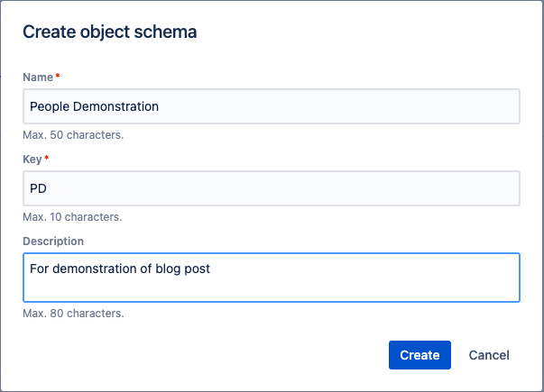544x392 pixels.
Task: Click the "Max. 80 characters." hint text
Action: coord(73,314)
